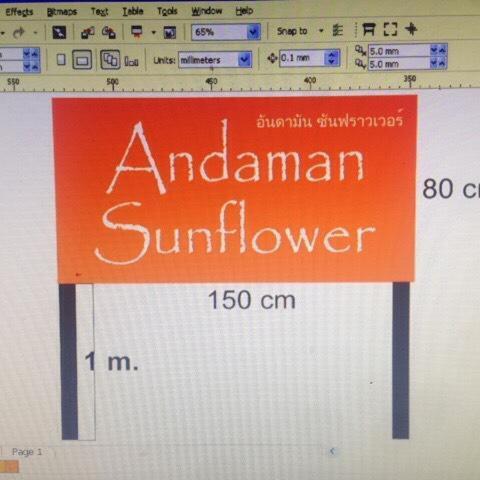Click the Options icon next to Snap to
Screen dimensions: 480x480
pyautogui.click(x=338, y=30)
